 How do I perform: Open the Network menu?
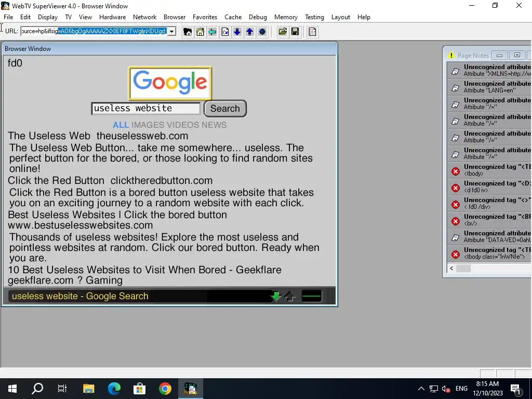pyautogui.click(x=144, y=17)
